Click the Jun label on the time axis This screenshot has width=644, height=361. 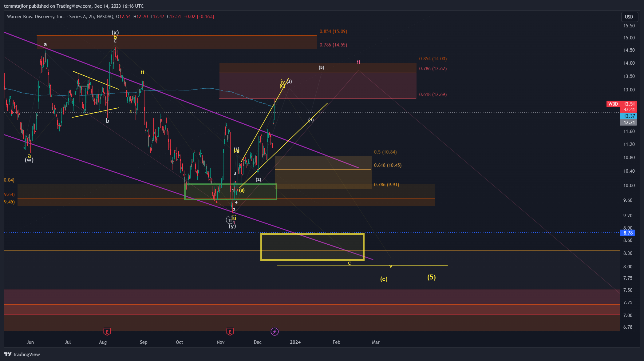(x=30, y=342)
